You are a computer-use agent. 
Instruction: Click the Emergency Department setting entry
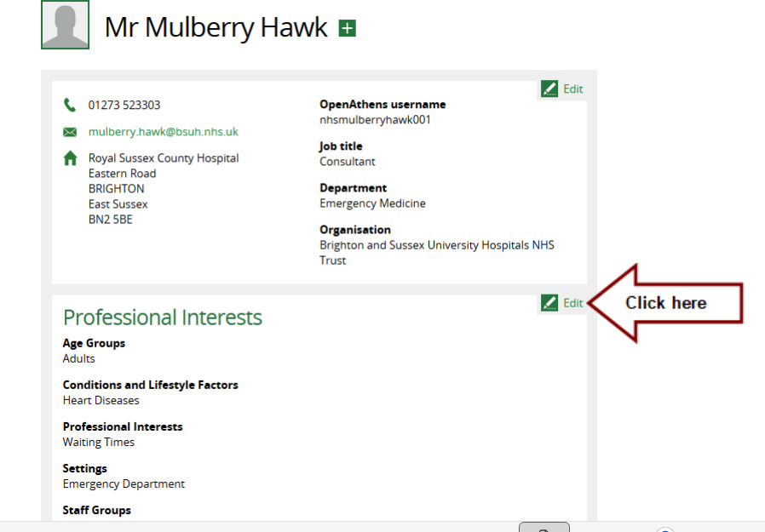[124, 483]
